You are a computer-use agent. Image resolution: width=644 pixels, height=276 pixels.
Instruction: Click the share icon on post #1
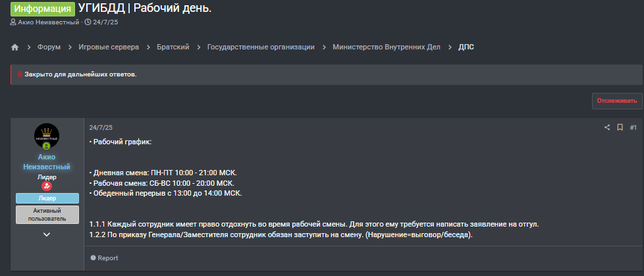tap(607, 128)
